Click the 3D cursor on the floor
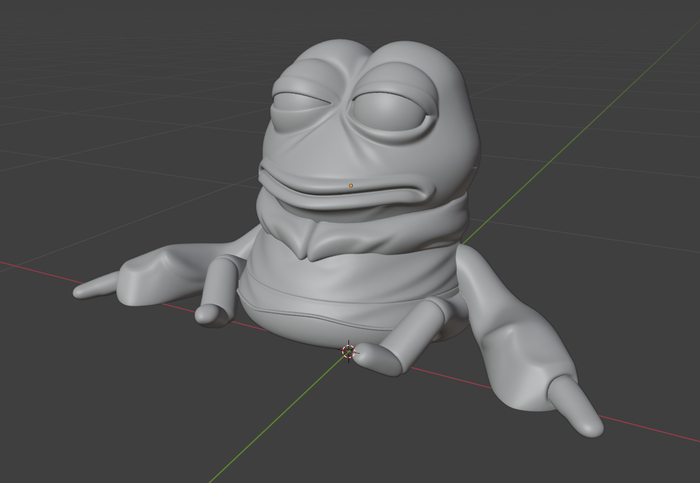700x483 pixels. point(348,351)
